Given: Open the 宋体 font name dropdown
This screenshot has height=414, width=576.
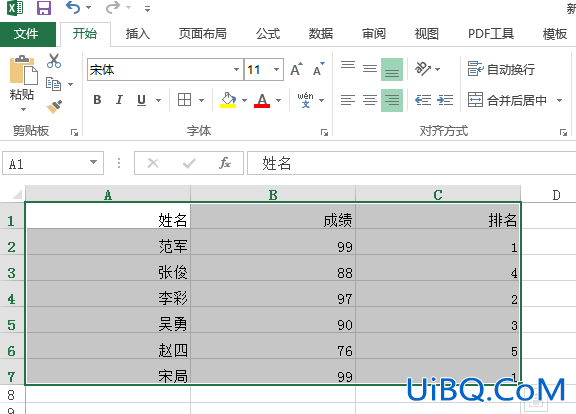Looking at the screenshot, I should pos(237,69).
